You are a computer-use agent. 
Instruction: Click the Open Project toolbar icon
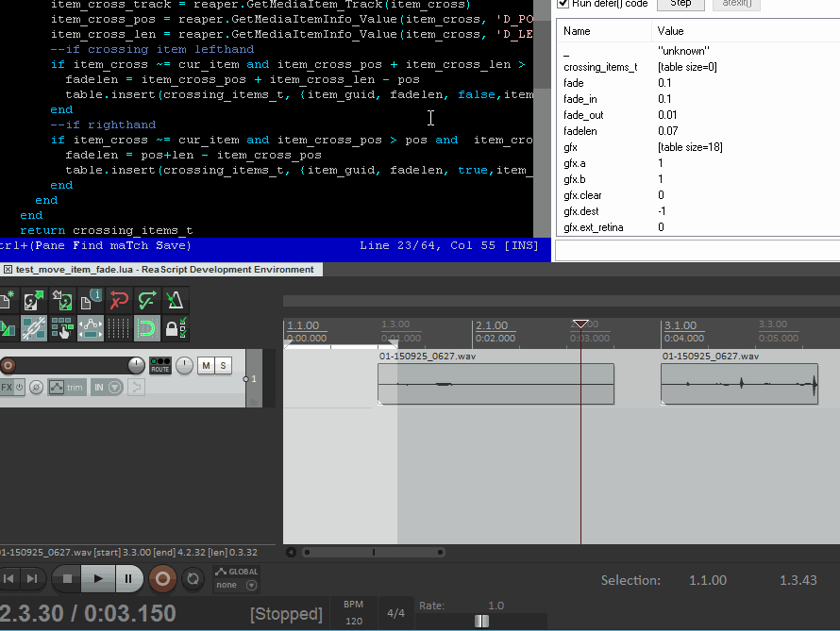33,300
